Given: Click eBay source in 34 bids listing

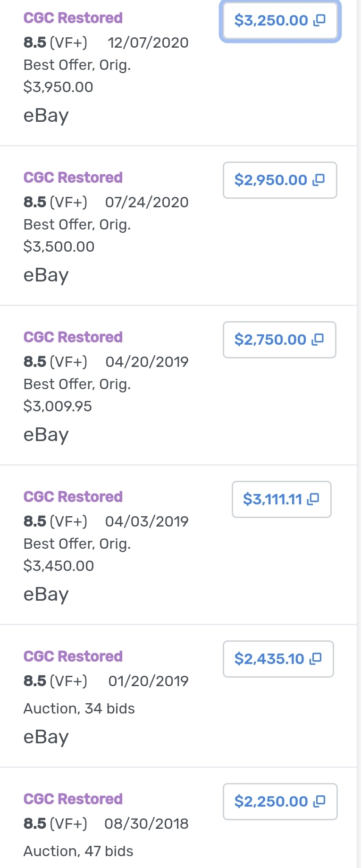Looking at the screenshot, I should tap(46, 737).
